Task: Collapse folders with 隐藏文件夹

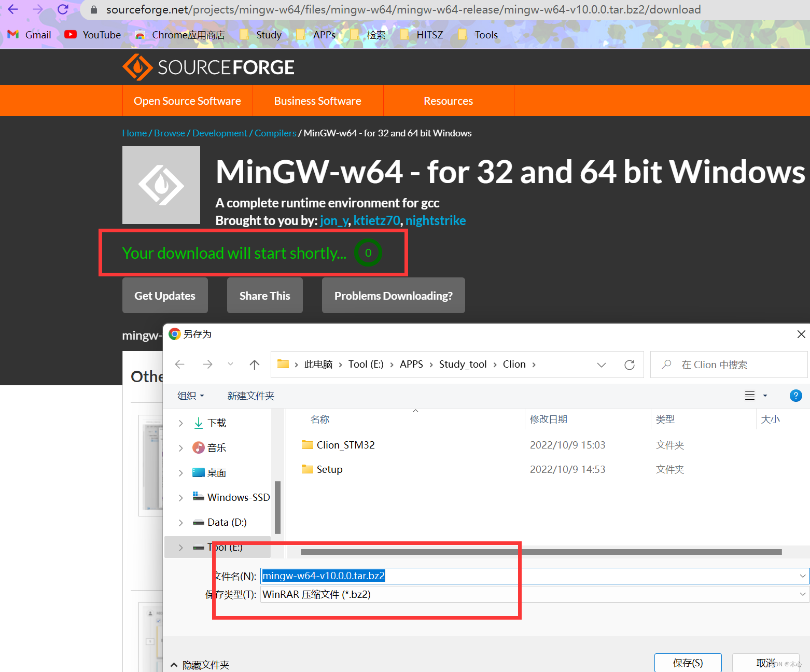Action: pos(200,665)
